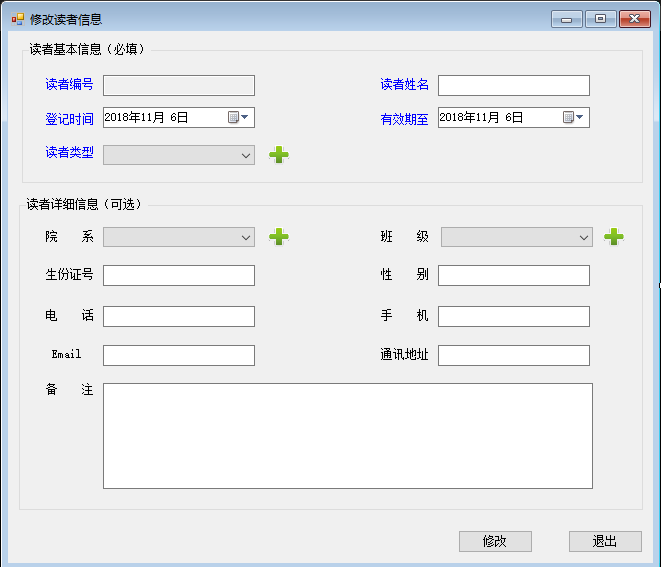Select the 登记时间 date field
Viewport: 661px width, 567px height.
click(179, 117)
